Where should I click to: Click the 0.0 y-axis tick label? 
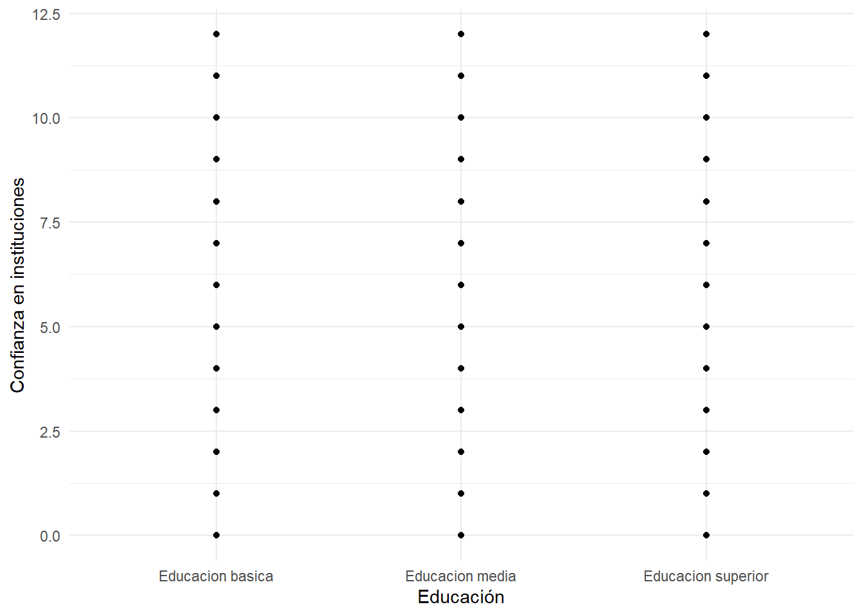tap(50, 536)
